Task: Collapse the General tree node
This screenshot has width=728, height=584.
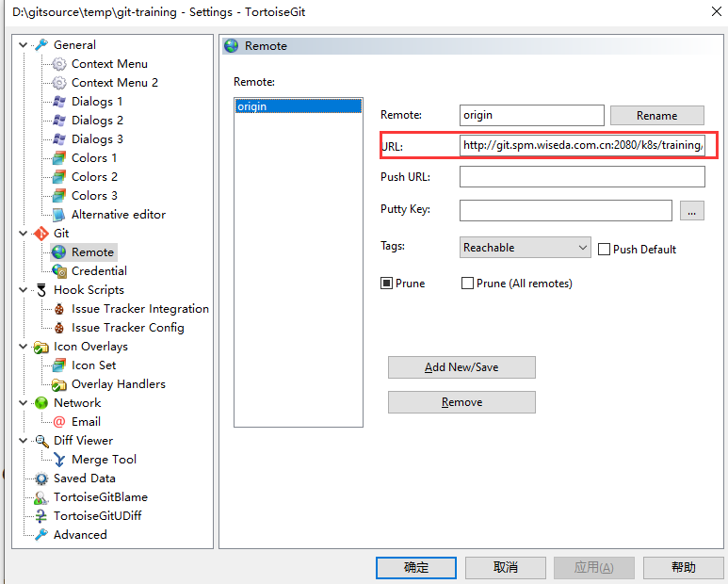Action: (23, 45)
